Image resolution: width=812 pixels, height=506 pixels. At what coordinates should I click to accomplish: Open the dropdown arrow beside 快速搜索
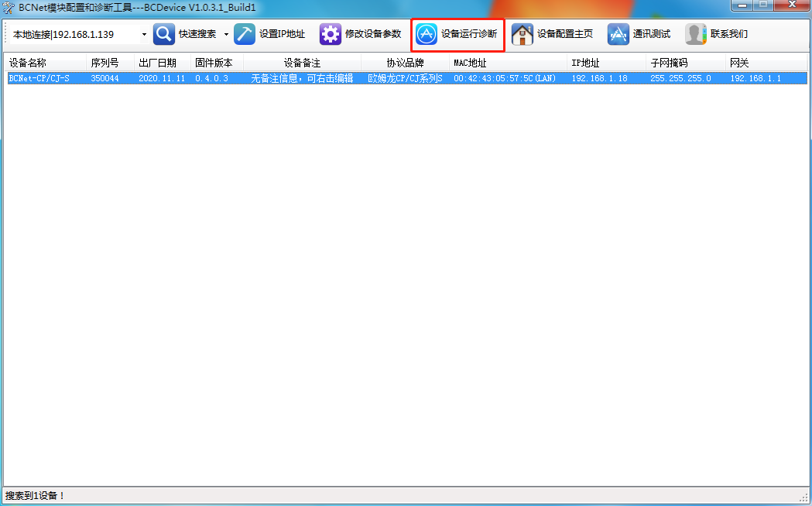pyautogui.click(x=226, y=35)
